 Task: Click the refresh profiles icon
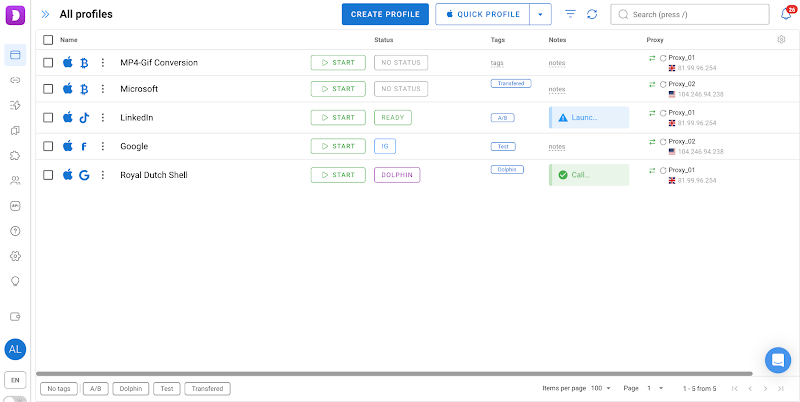pyautogui.click(x=592, y=15)
